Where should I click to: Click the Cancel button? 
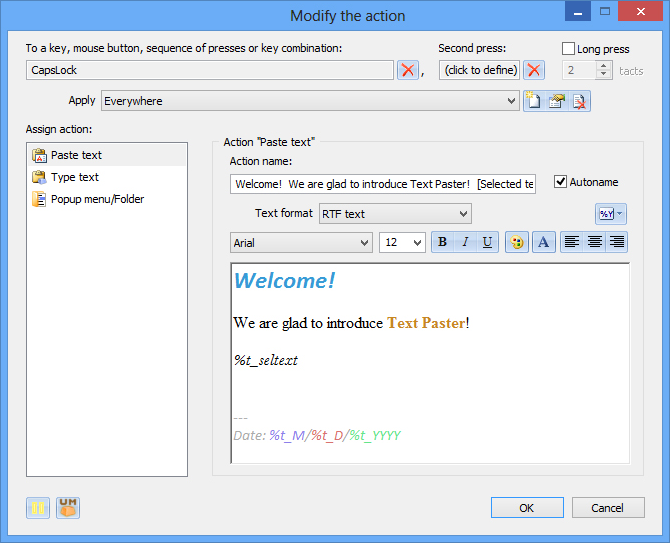click(x=608, y=508)
